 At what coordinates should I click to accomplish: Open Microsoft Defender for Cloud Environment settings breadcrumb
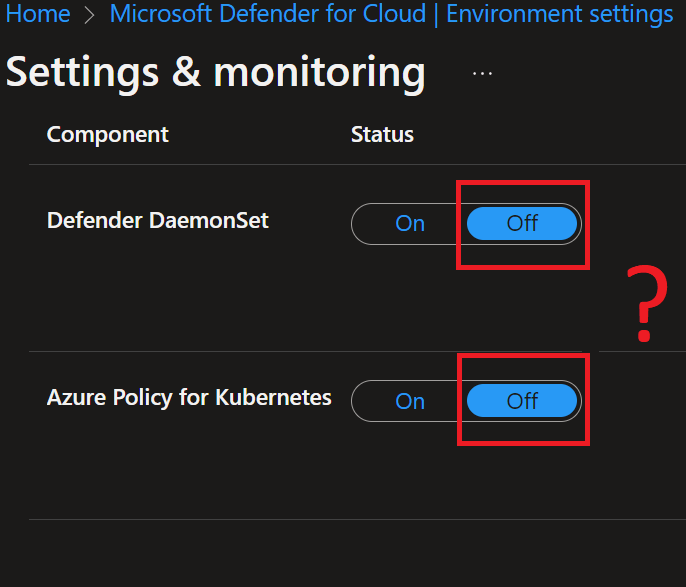pyautogui.click(x=391, y=14)
